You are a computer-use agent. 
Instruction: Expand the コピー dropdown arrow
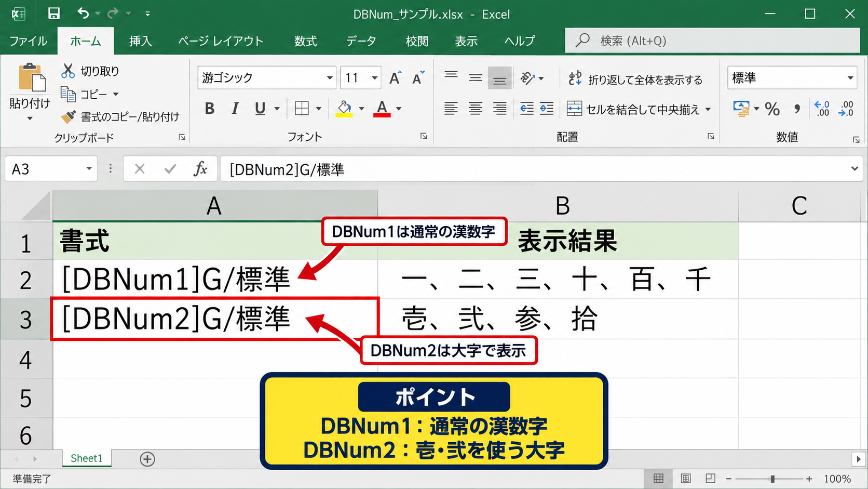(116, 94)
